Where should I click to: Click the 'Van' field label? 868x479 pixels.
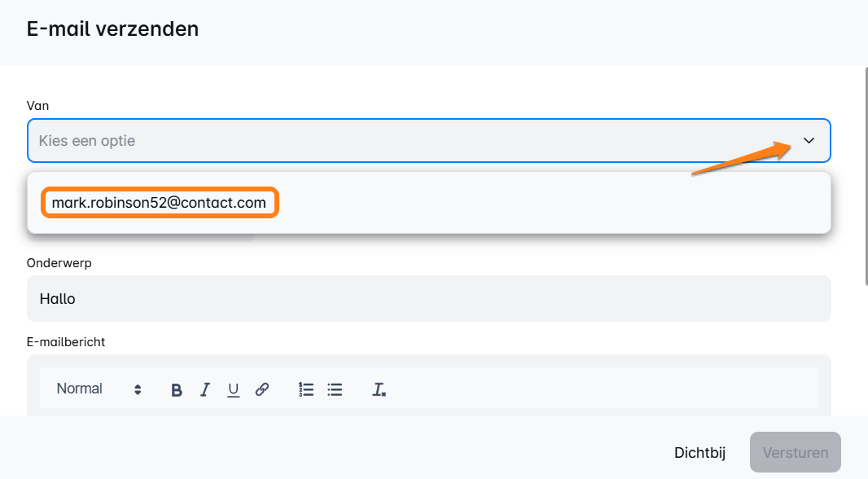click(38, 106)
